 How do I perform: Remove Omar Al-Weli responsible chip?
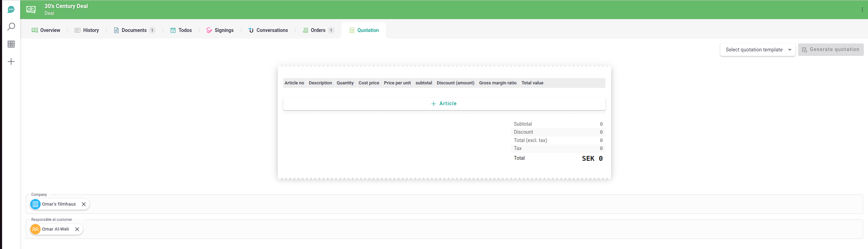[x=77, y=229]
